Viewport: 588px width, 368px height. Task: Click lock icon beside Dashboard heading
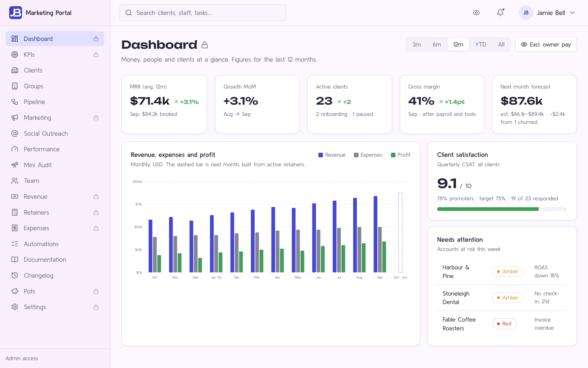(x=205, y=45)
